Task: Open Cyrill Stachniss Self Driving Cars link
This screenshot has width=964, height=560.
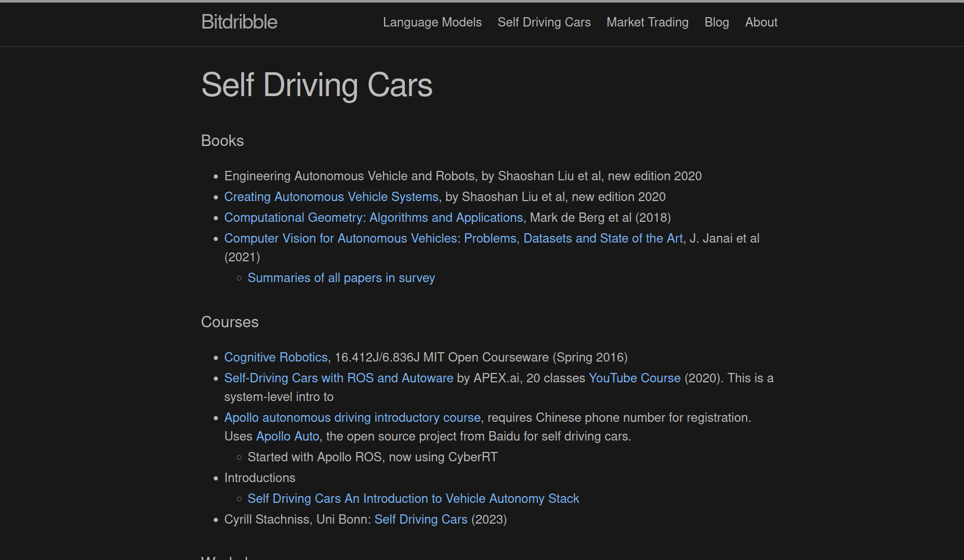Action: coord(420,519)
